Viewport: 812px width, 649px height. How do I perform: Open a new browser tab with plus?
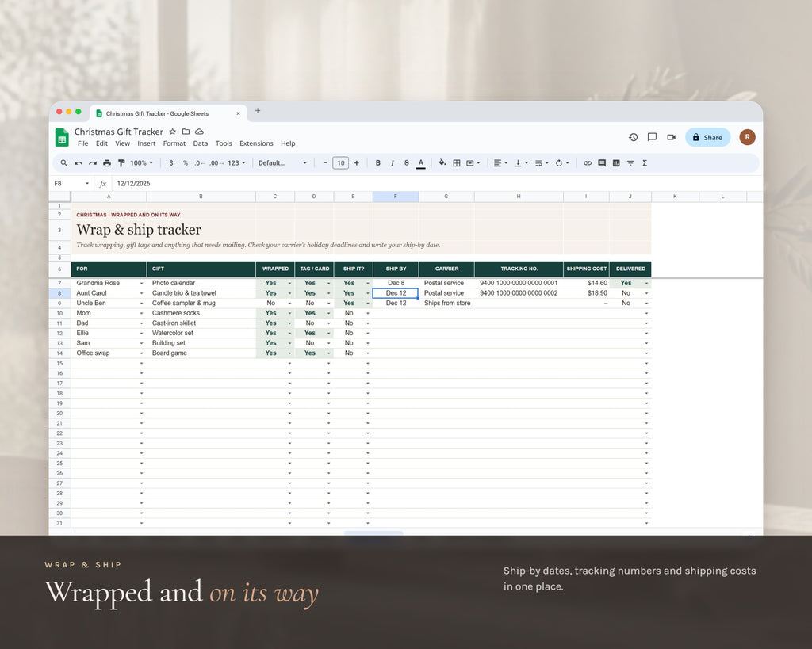tap(258, 110)
